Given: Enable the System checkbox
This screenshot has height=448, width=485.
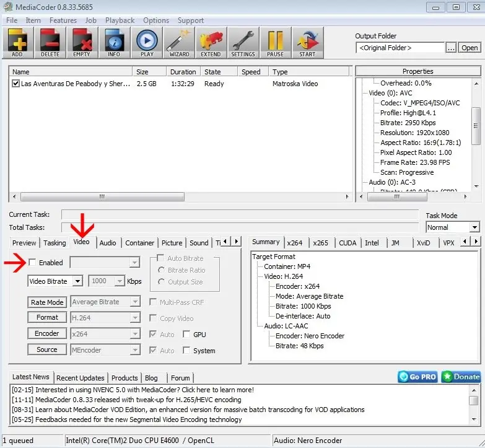Looking at the screenshot, I should [186, 350].
